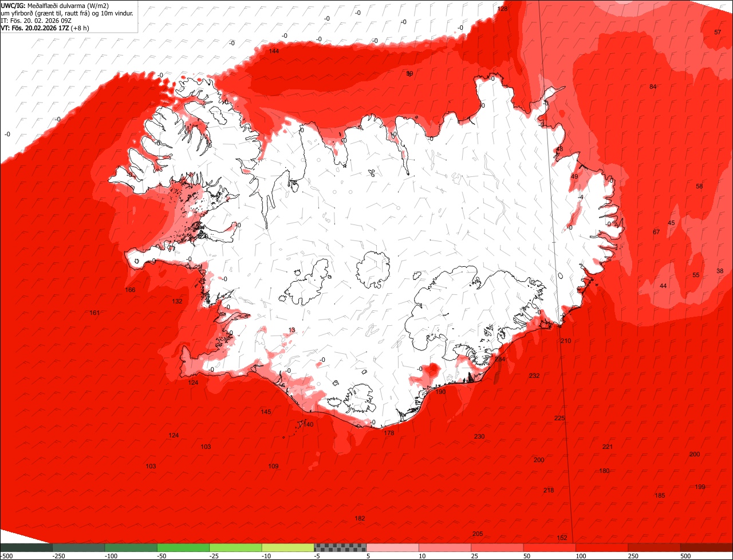Viewport: 733px width, 560px height.
Task: Click the map value '205'
Action: coord(478,534)
